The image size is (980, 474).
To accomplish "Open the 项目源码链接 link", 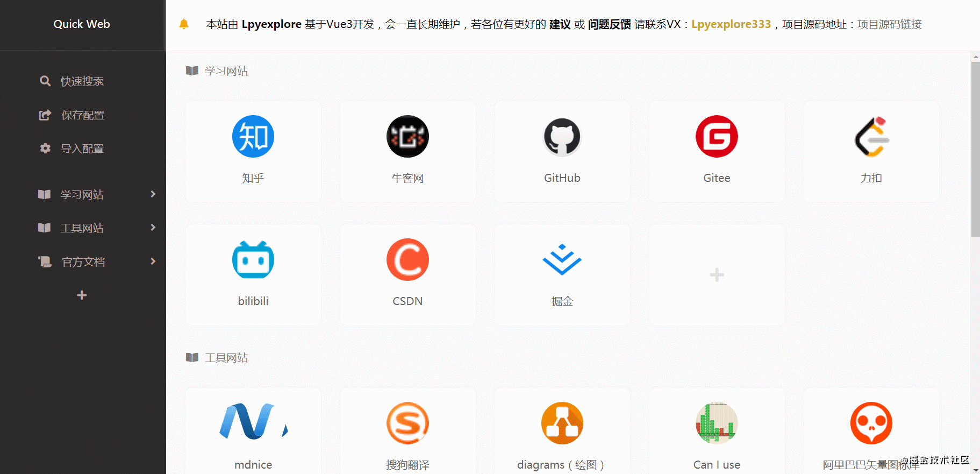I will (889, 24).
